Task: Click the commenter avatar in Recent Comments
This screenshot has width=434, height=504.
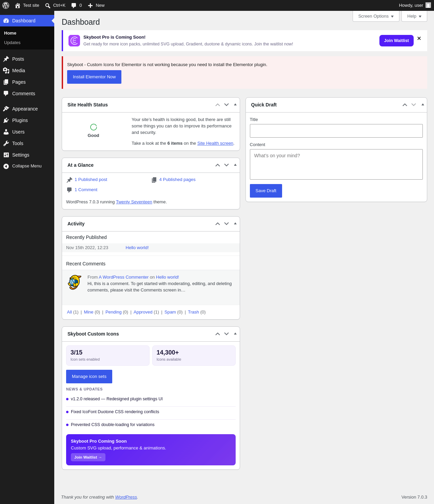Action: (x=75, y=282)
